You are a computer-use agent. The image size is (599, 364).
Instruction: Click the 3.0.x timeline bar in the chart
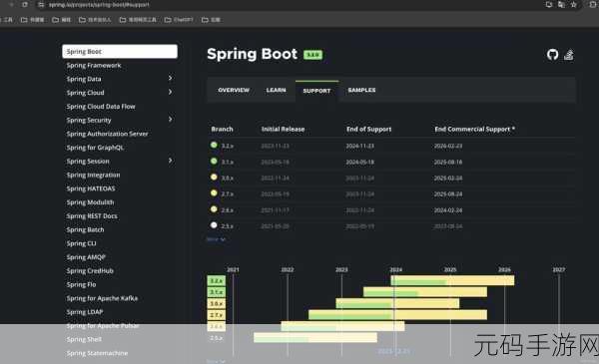(397, 303)
